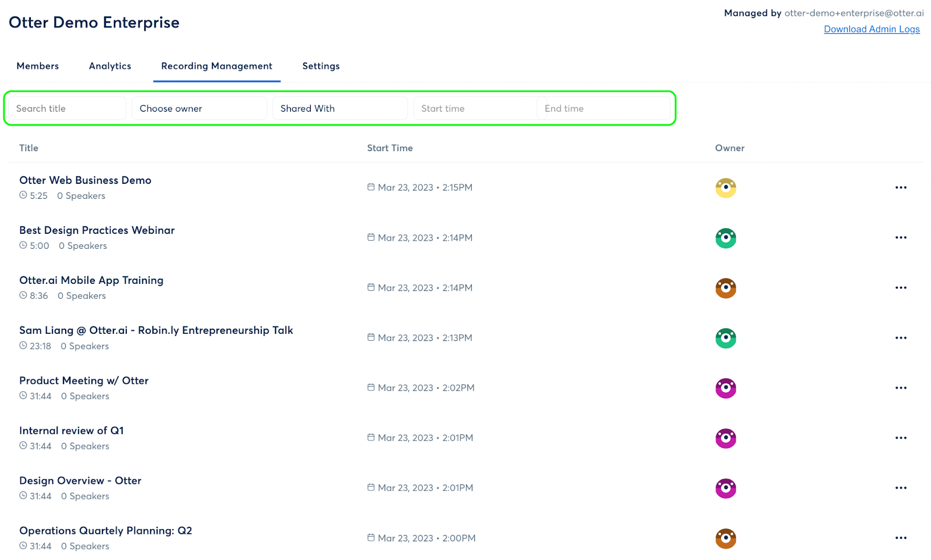This screenshot has height=560, width=931.
Task: Click the 31:44 duration under Internal review of Q1
Action: tap(41, 446)
